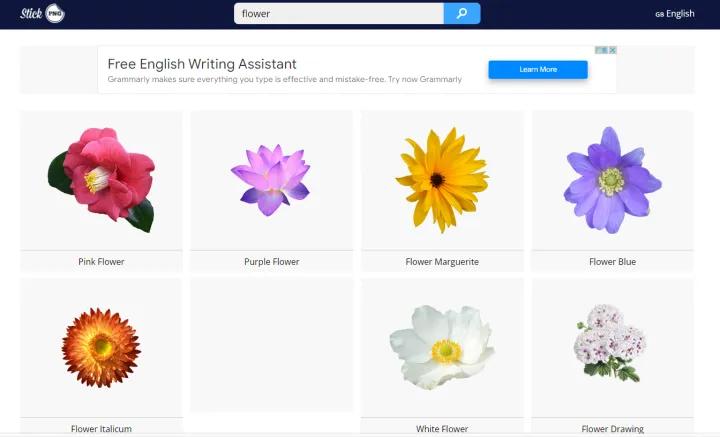Click the Grammarly ad description text
Viewport: 720px width, 437px height.
point(285,79)
